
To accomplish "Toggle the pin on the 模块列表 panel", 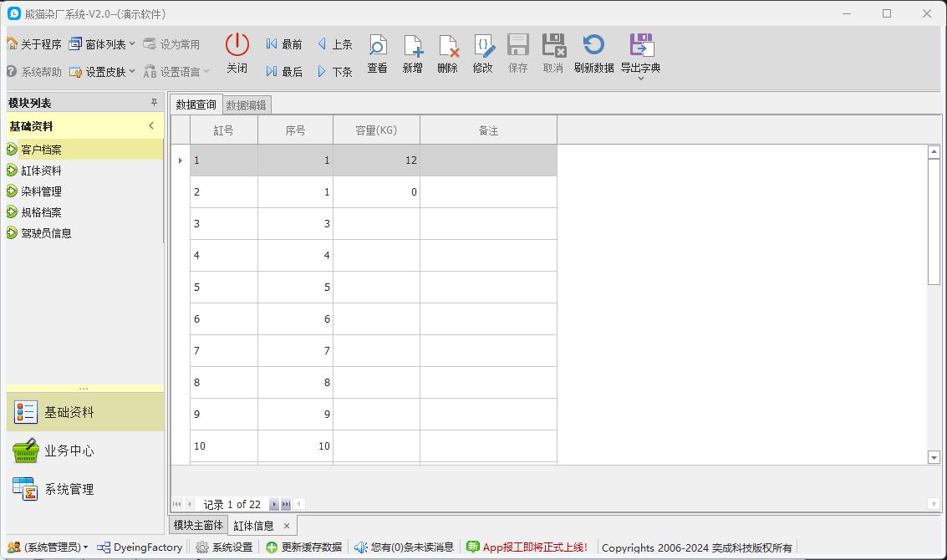I will (x=153, y=102).
